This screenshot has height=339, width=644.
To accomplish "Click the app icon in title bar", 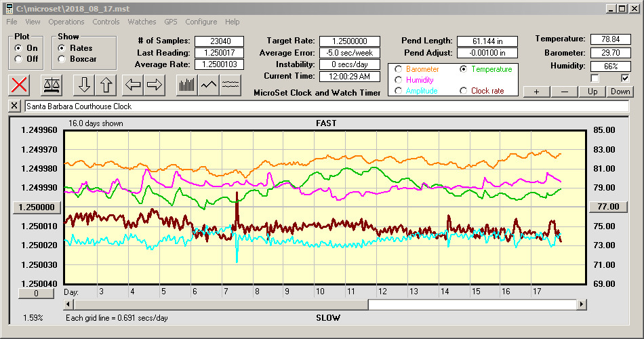I will (9, 9).
